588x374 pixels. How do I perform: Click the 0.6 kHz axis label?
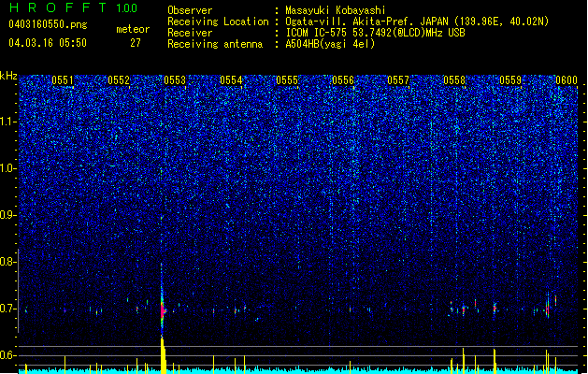point(8,355)
